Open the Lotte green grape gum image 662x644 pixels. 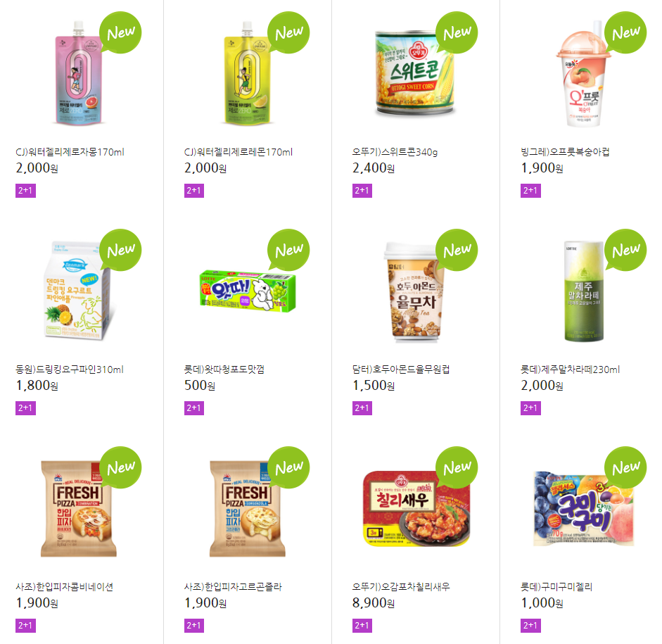[x=248, y=291]
